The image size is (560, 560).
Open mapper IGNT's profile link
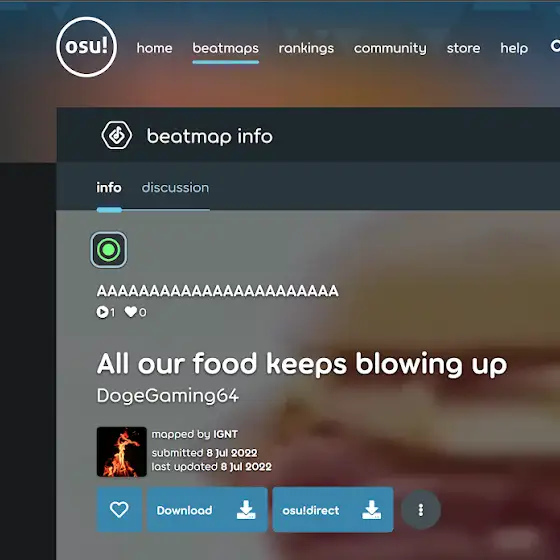pos(225,434)
